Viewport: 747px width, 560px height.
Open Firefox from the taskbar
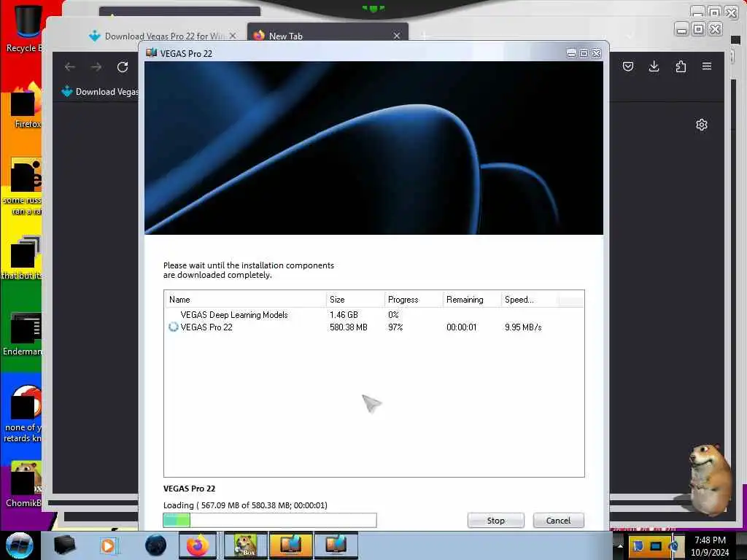pyautogui.click(x=198, y=545)
